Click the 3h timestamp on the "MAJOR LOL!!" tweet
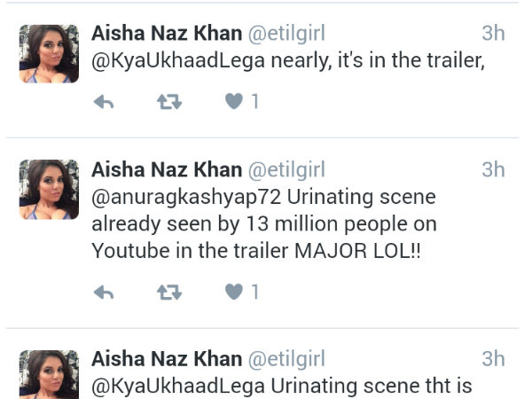Image resolution: width=532 pixels, height=399 pixels. (493, 169)
